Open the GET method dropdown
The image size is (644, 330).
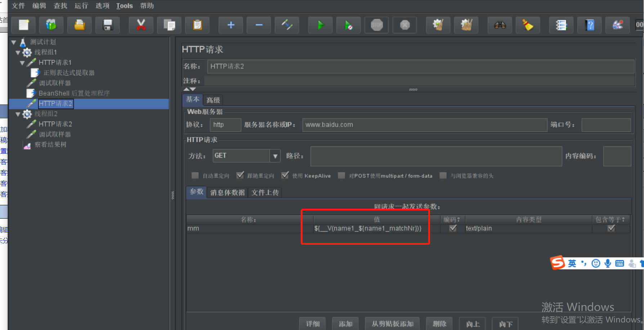(275, 156)
